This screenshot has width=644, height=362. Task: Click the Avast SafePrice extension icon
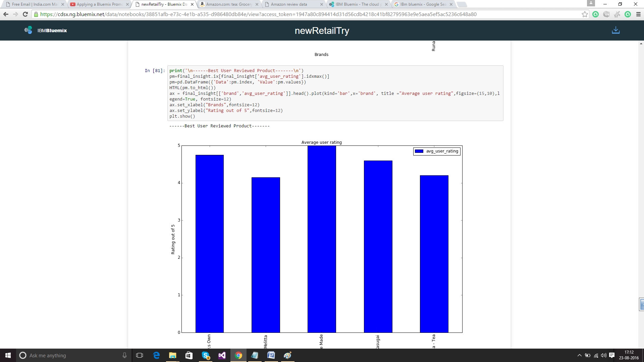(617, 14)
